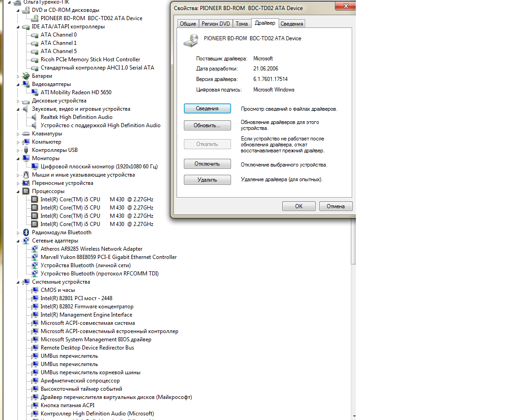Click the Обновить... driver button
The width and height of the screenshot is (527, 420).
pos(207,125)
